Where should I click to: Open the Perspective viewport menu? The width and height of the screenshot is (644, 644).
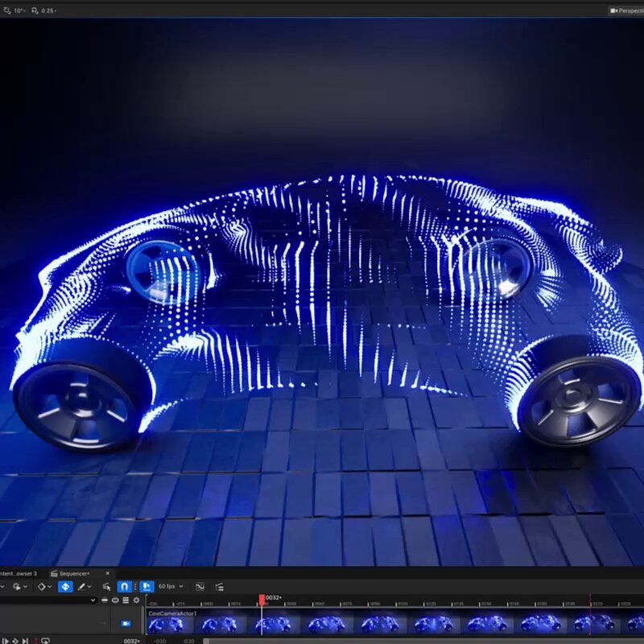(626, 10)
